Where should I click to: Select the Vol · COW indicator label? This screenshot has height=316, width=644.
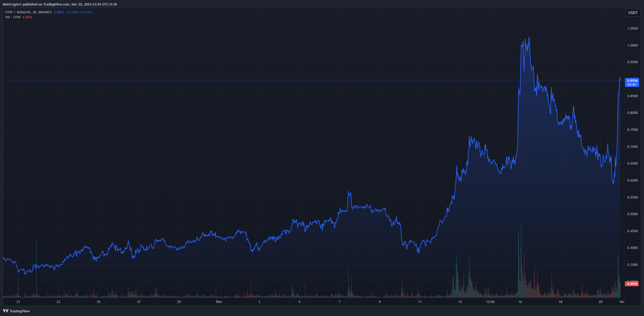click(13, 17)
